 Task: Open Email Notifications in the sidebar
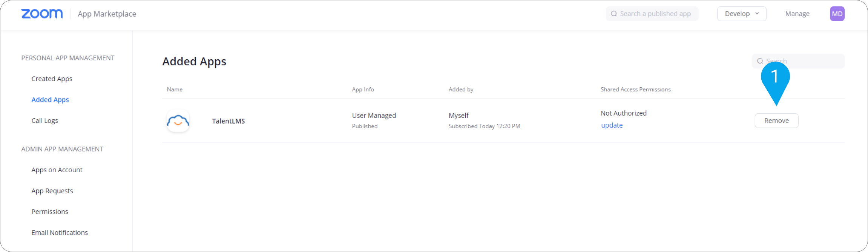pyautogui.click(x=60, y=233)
